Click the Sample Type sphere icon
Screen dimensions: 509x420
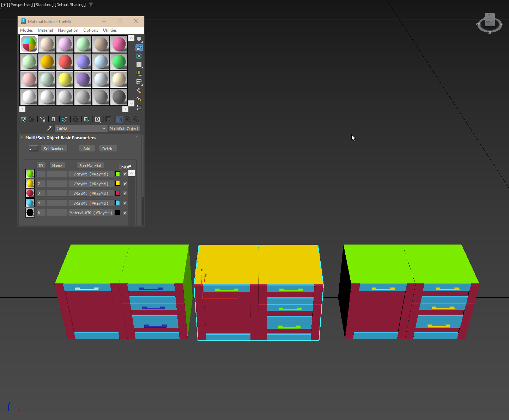click(139, 39)
